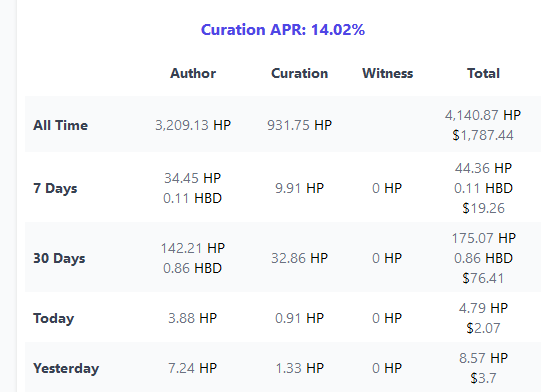Click the 142.21 HP thirty-day author value
Viewport: 541px width, 392px height.
(x=193, y=248)
